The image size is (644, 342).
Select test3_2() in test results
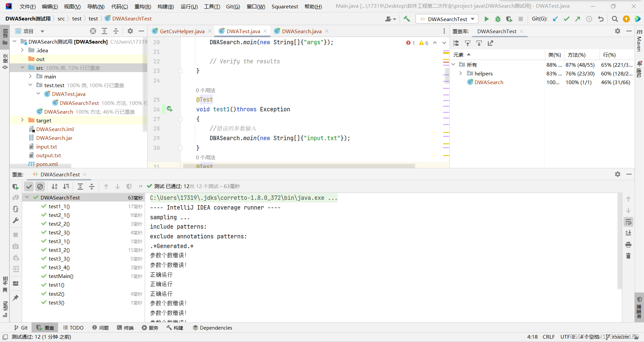[59, 250]
